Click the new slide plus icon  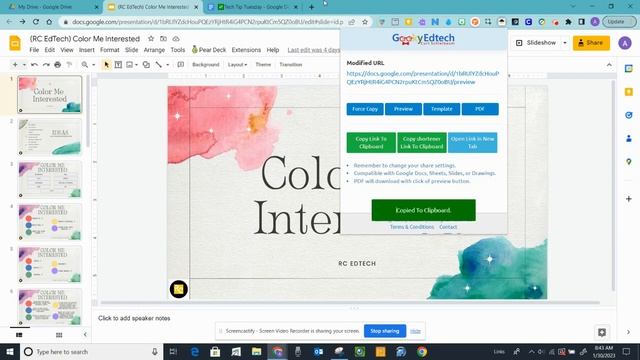pos(15,64)
